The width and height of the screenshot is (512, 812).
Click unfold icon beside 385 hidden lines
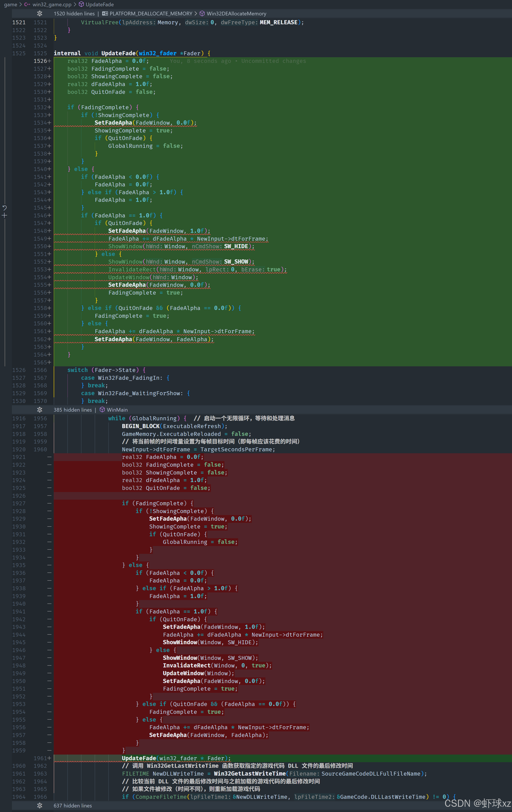click(39, 410)
